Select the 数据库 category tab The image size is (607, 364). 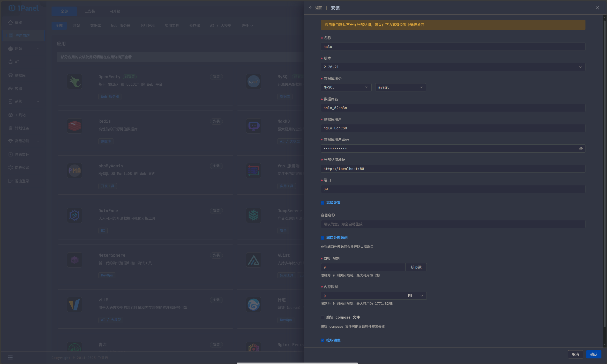(x=96, y=25)
